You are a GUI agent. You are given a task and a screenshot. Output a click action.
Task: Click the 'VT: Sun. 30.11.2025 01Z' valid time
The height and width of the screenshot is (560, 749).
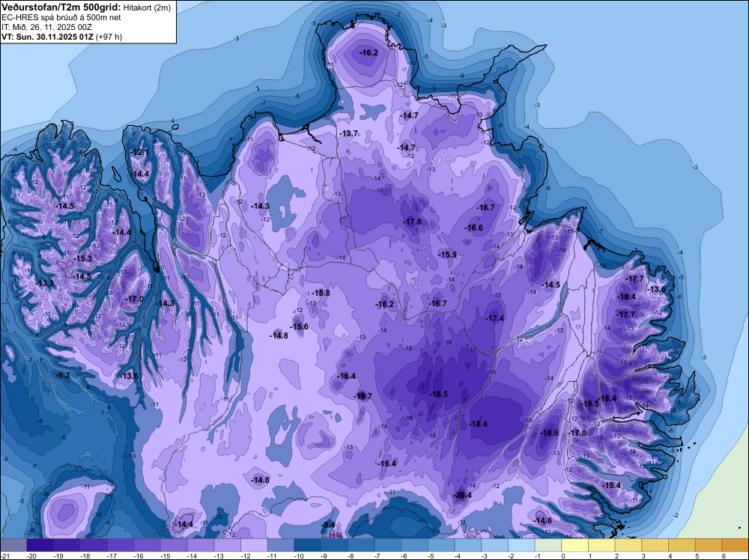pyautogui.click(x=48, y=36)
